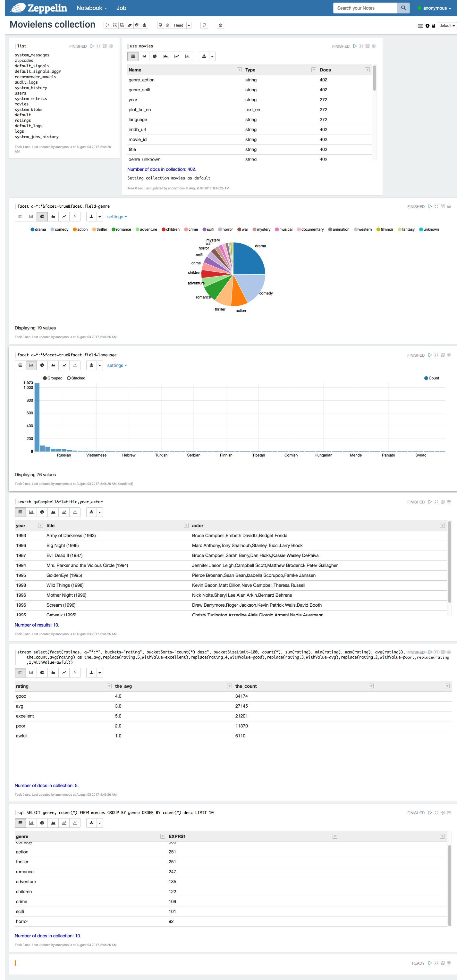Click the 'use movies' table scrollbar

(x=375, y=78)
